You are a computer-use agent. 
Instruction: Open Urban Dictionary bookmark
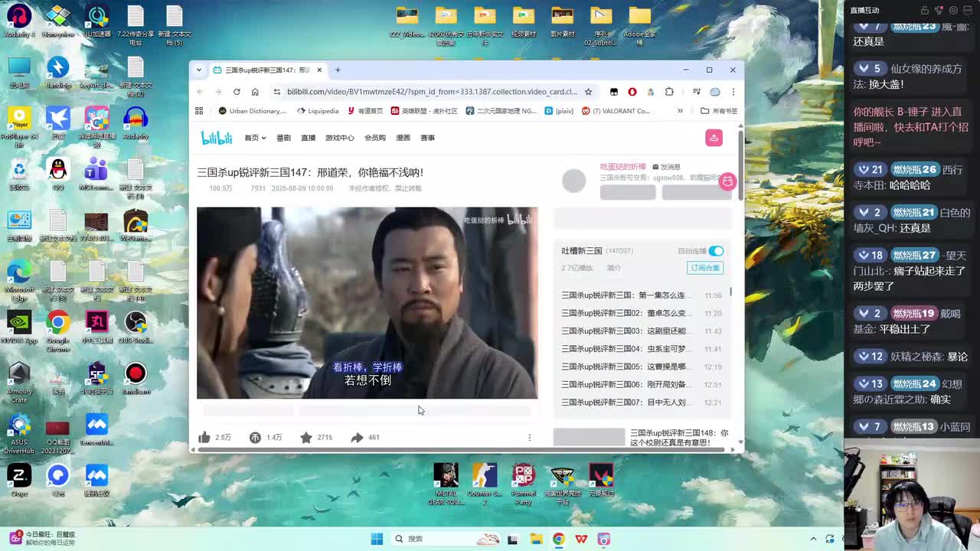click(x=253, y=111)
